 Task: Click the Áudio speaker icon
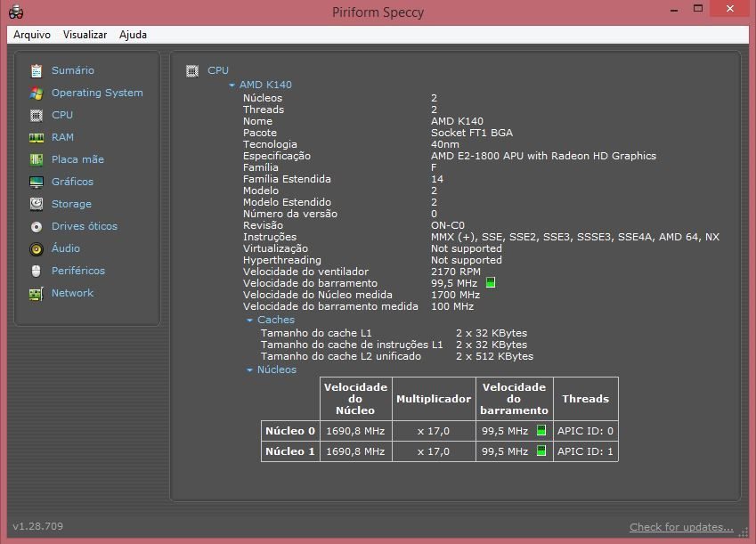pos(37,249)
